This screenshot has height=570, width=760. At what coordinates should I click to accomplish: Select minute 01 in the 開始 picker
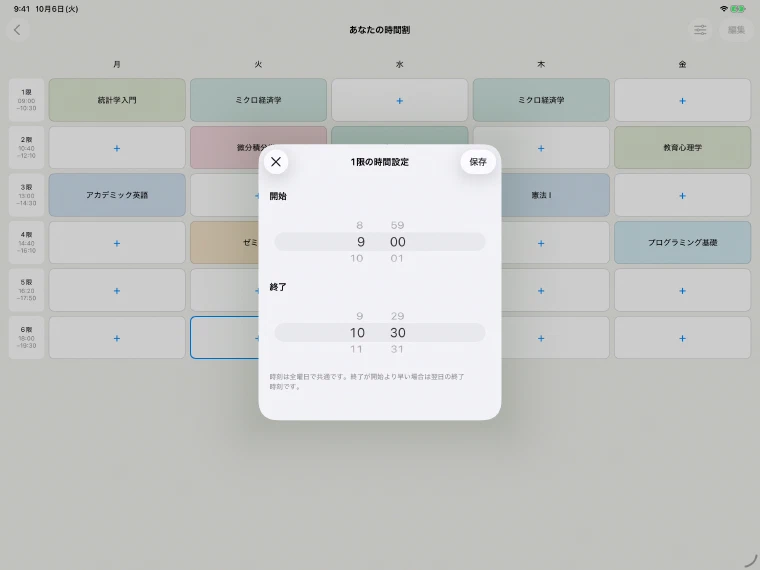(x=397, y=258)
